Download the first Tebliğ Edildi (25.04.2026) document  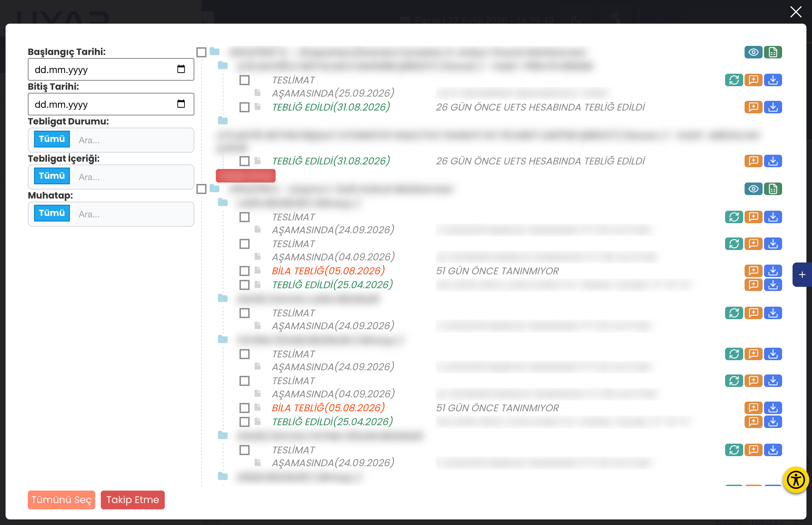[773, 285]
